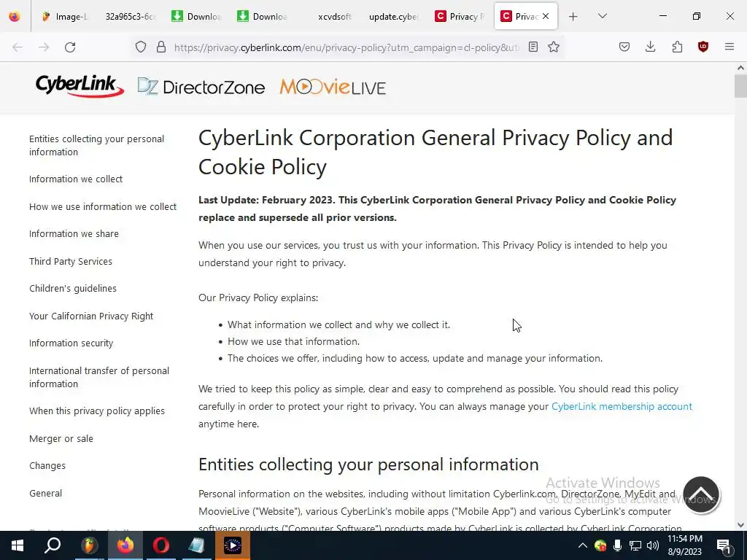
Task: Open Entities collecting your personal information sidebar link
Action: click(96, 145)
